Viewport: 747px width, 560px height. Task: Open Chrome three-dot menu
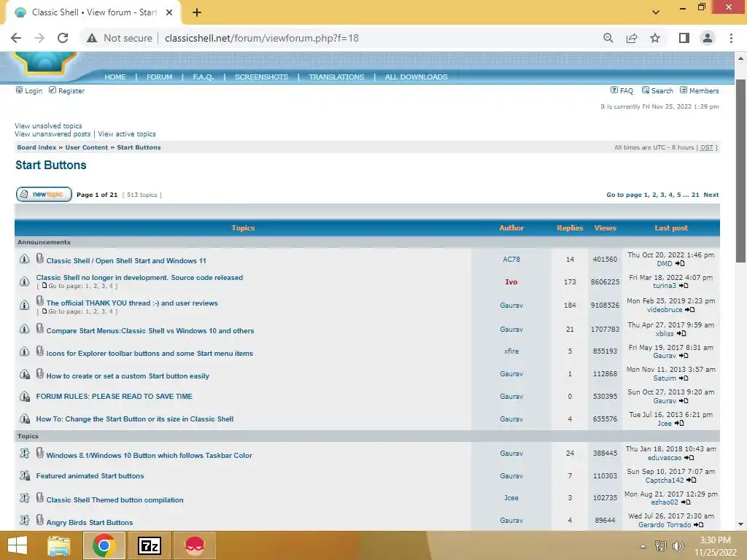point(731,38)
